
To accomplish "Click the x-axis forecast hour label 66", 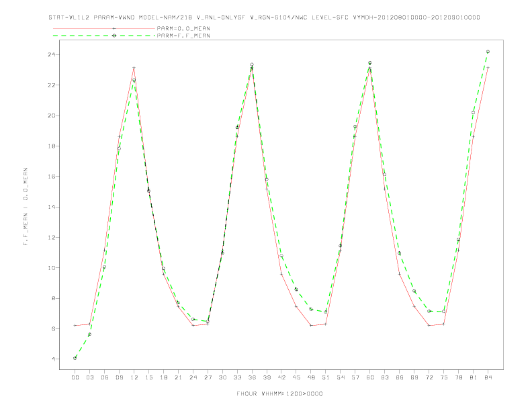I will coord(400,377).
